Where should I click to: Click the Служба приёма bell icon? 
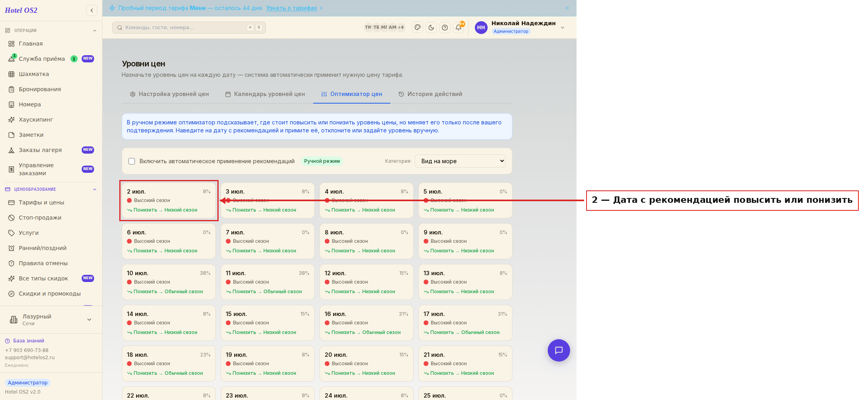click(12, 59)
